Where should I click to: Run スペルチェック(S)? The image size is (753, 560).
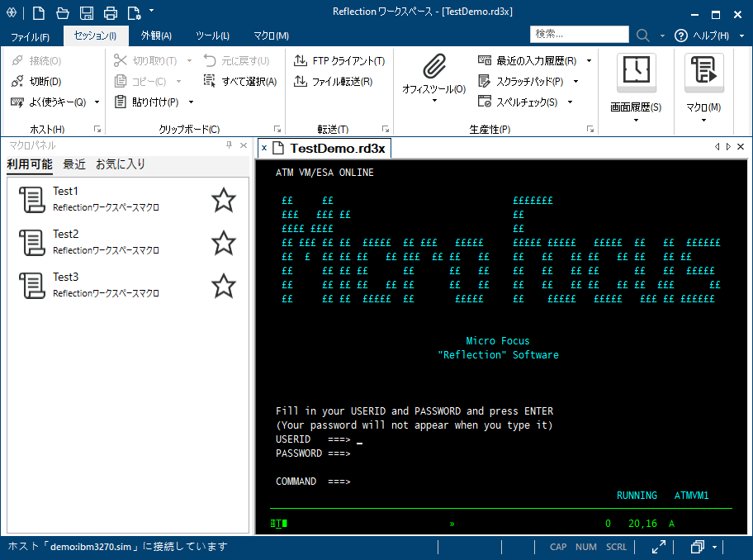[x=519, y=102]
